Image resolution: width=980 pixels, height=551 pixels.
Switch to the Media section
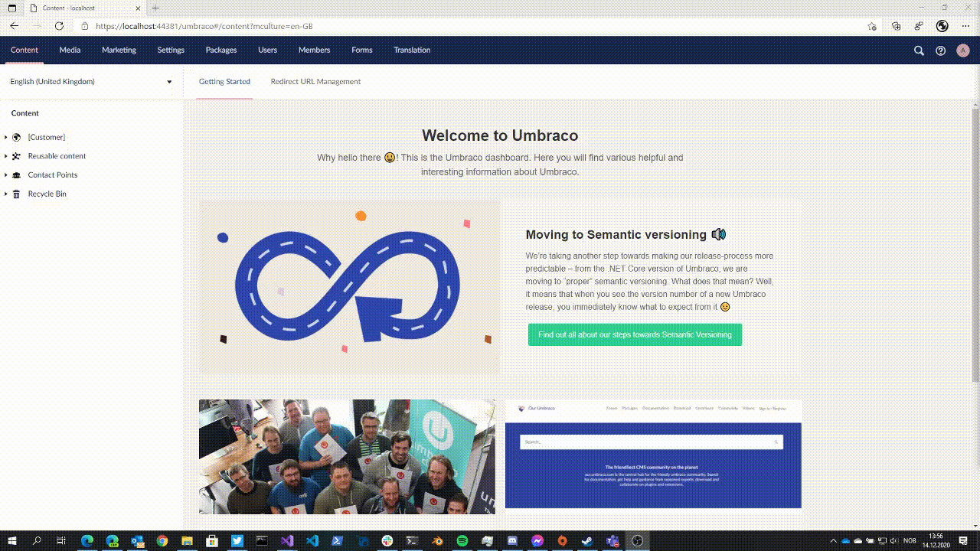click(x=70, y=51)
